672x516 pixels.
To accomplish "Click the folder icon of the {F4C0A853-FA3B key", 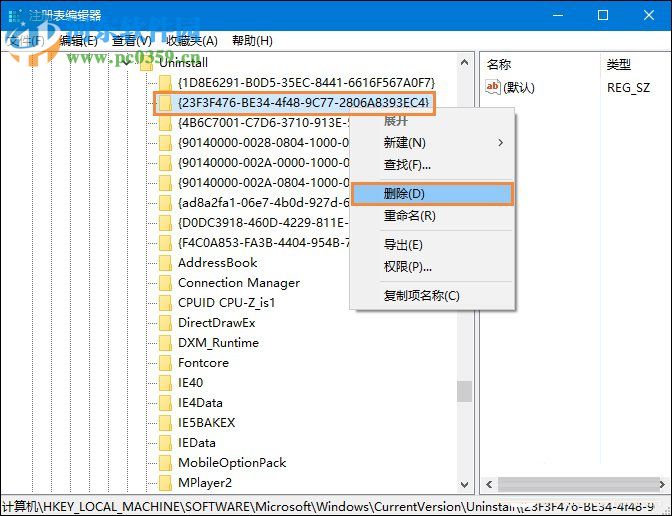I will [x=165, y=243].
